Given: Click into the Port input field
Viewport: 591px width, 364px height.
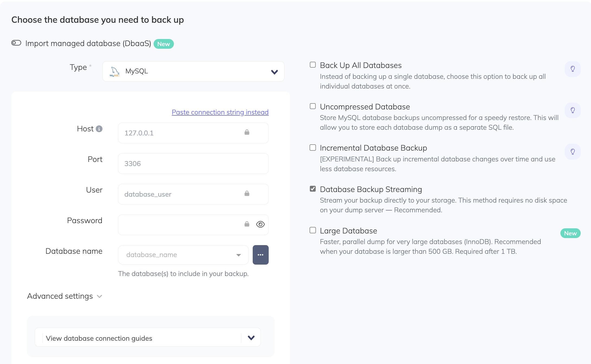Looking at the screenshot, I should (x=193, y=164).
